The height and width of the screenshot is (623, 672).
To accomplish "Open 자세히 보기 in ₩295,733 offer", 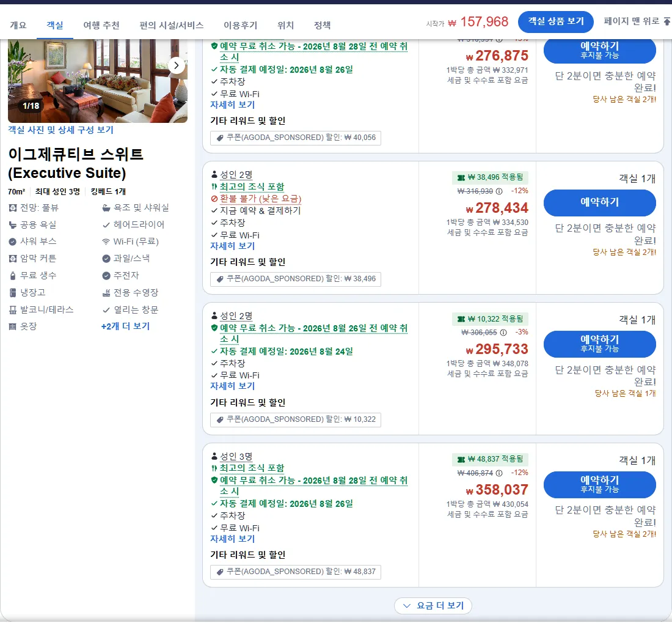I will [x=233, y=386].
